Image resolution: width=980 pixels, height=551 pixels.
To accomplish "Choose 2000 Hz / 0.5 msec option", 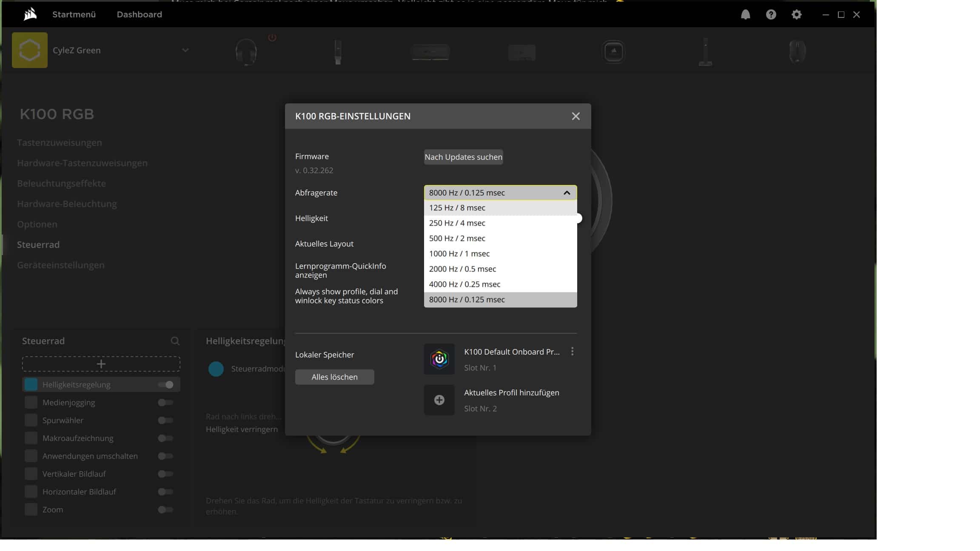I will pos(500,269).
